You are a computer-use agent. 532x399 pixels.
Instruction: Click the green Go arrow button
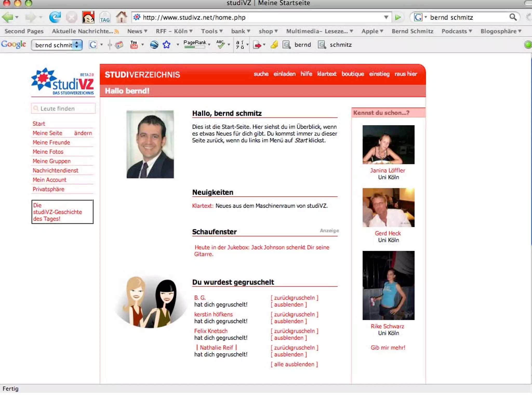[398, 17]
